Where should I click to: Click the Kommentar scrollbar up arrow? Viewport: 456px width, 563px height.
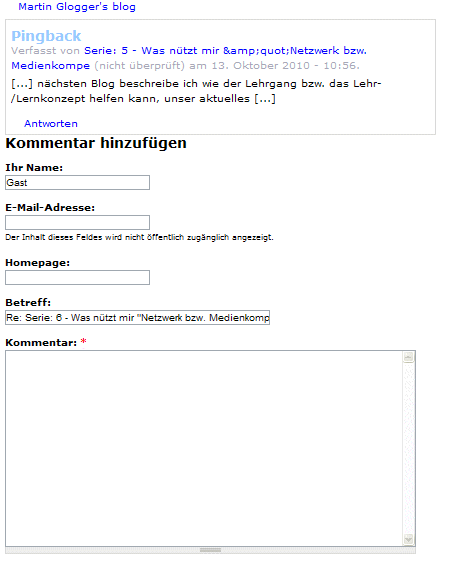click(x=409, y=357)
